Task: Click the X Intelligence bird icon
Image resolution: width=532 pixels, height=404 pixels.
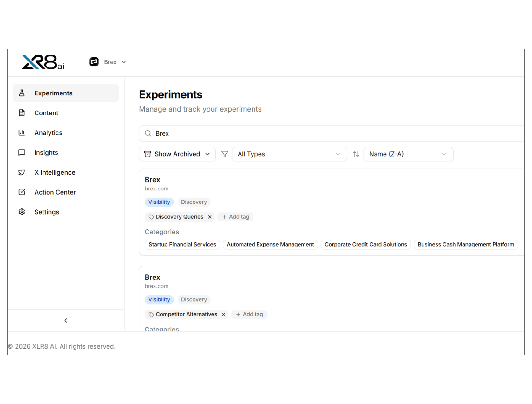Action: click(22, 172)
